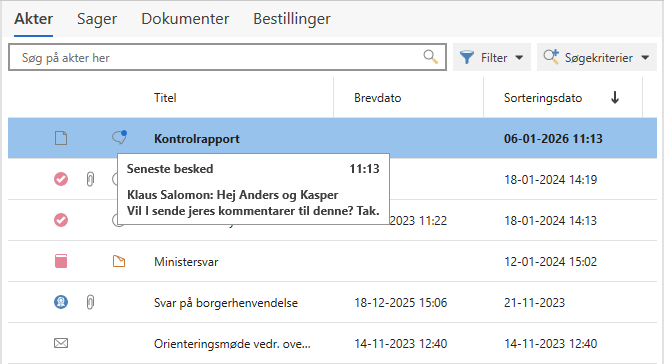The width and height of the screenshot is (664, 364).
Task: Click the magnifying glass search icon
Action: (431, 56)
